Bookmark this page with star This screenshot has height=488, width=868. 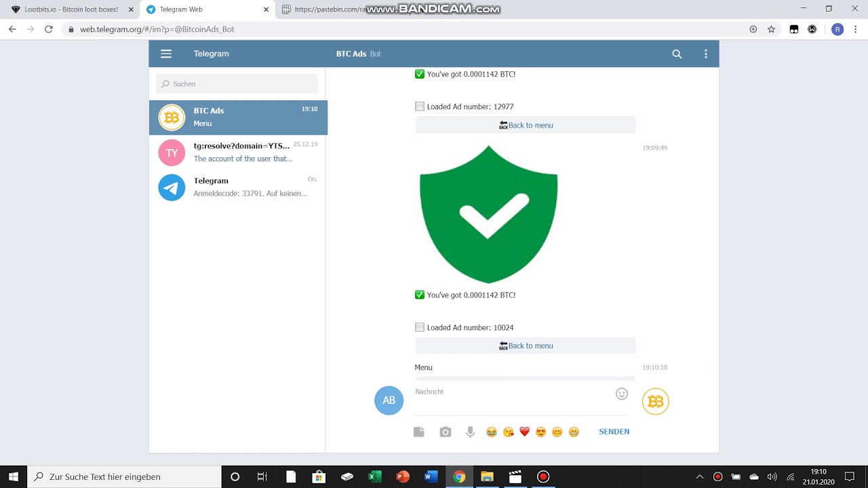(771, 29)
